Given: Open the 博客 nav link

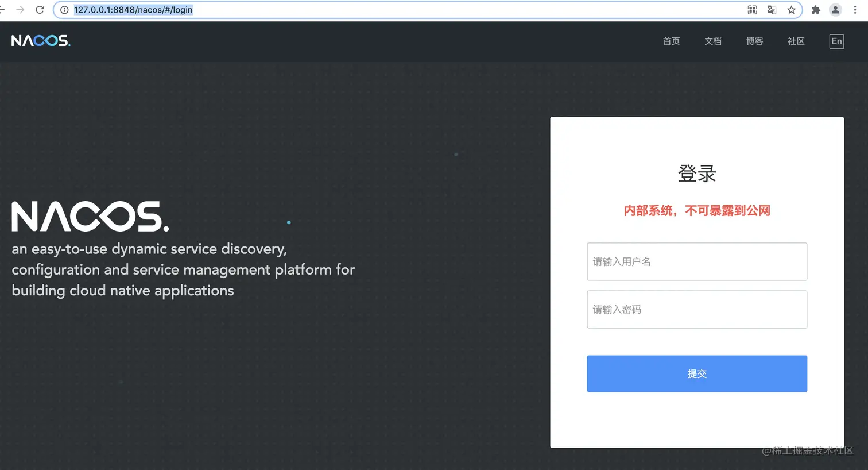Looking at the screenshot, I should coord(755,41).
